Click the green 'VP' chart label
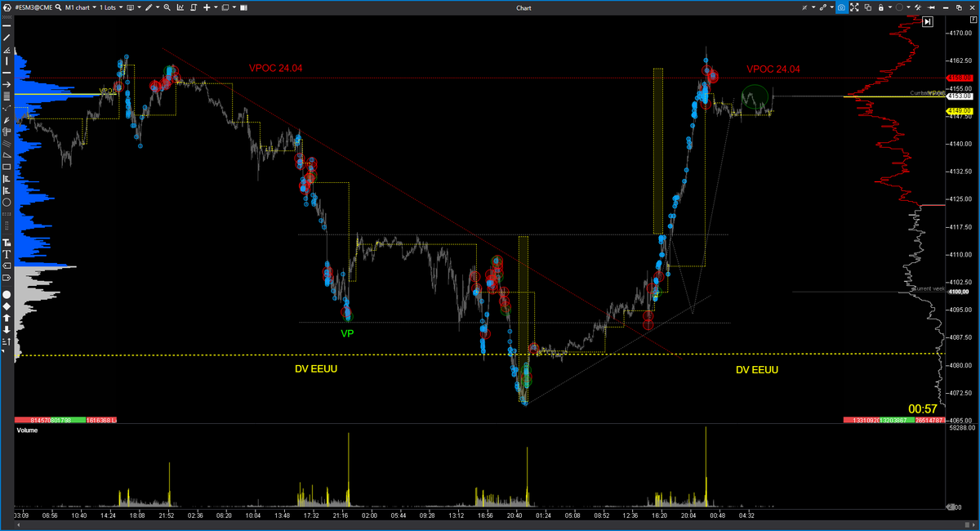The height and width of the screenshot is (531, 980). [347, 333]
